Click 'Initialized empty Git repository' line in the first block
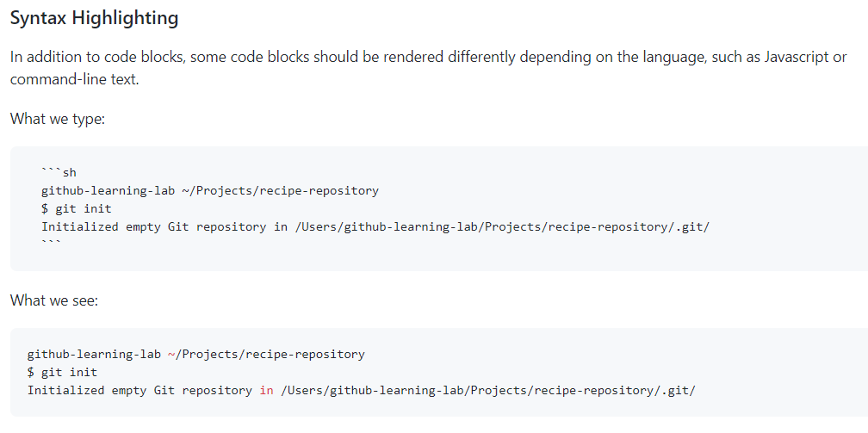This screenshot has width=868, height=433. click(375, 226)
